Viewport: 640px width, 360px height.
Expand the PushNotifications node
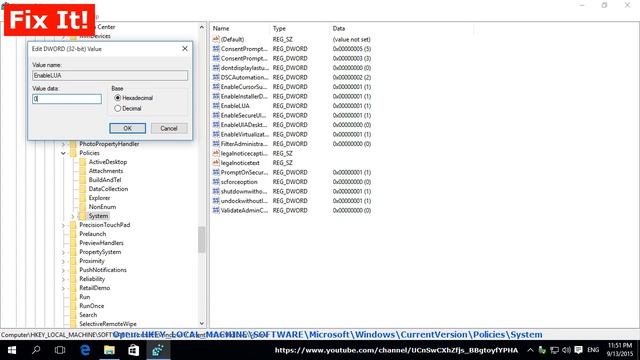point(63,270)
